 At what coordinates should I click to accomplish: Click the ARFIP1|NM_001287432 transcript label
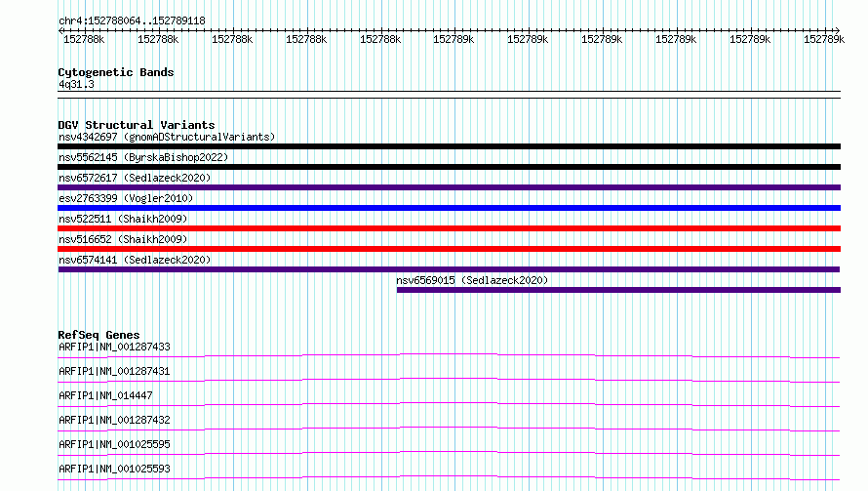click(x=114, y=420)
